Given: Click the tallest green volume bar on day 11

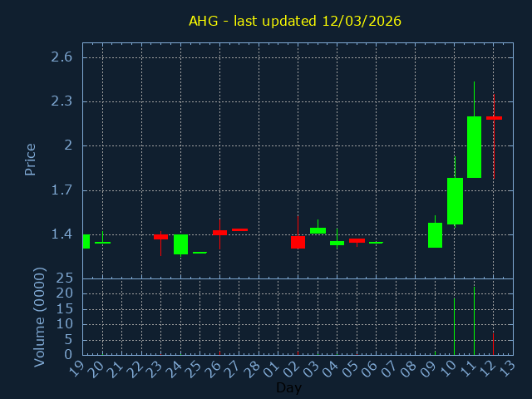Looking at the screenshot, I should pyautogui.click(x=474, y=321).
